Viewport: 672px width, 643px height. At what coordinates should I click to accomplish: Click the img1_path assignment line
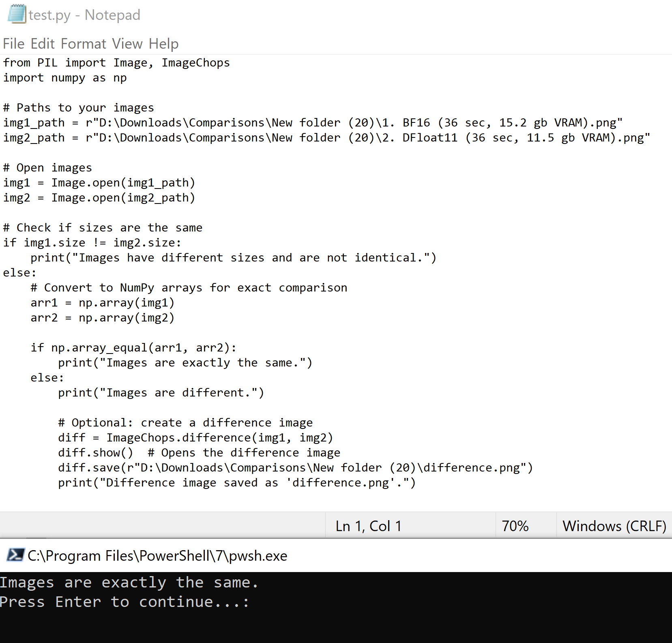tap(313, 123)
